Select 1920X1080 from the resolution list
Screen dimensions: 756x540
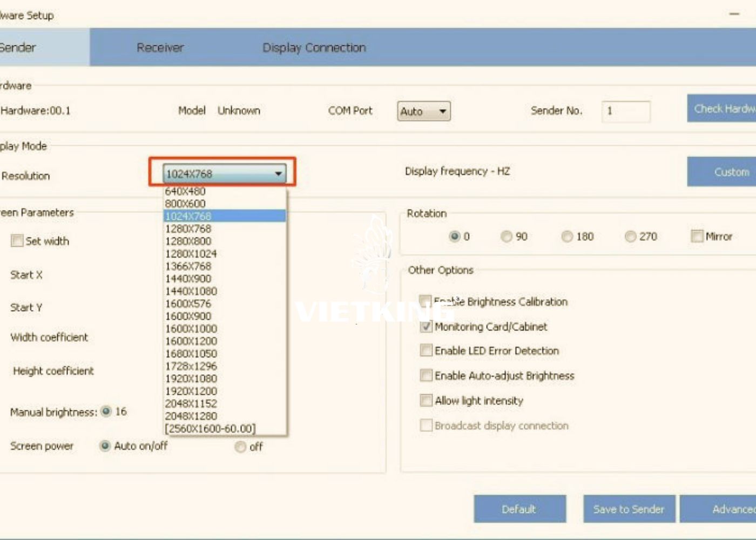192,378
